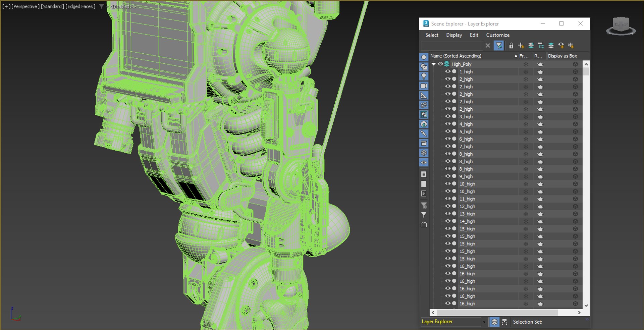Viewport: 644px width, 330px height.
Task: Switch to sort by layer mode button
Action: (x=494, y=322)
